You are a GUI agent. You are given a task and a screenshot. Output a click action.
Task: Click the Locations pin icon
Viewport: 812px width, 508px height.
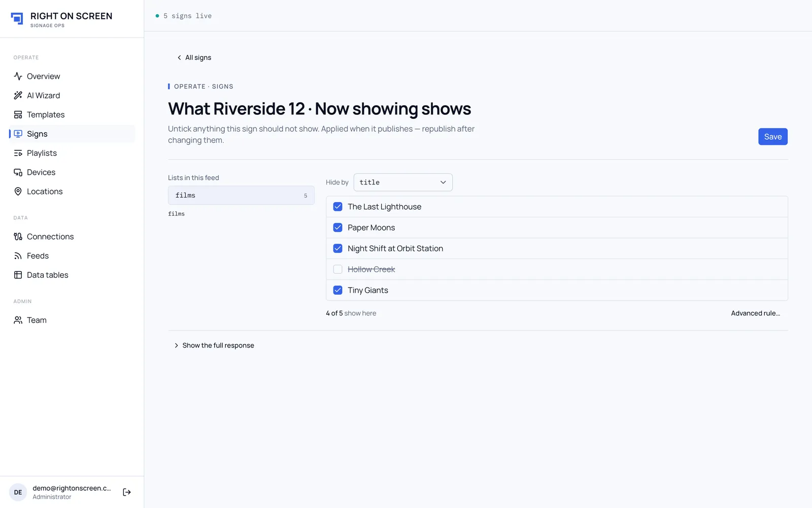18,192
